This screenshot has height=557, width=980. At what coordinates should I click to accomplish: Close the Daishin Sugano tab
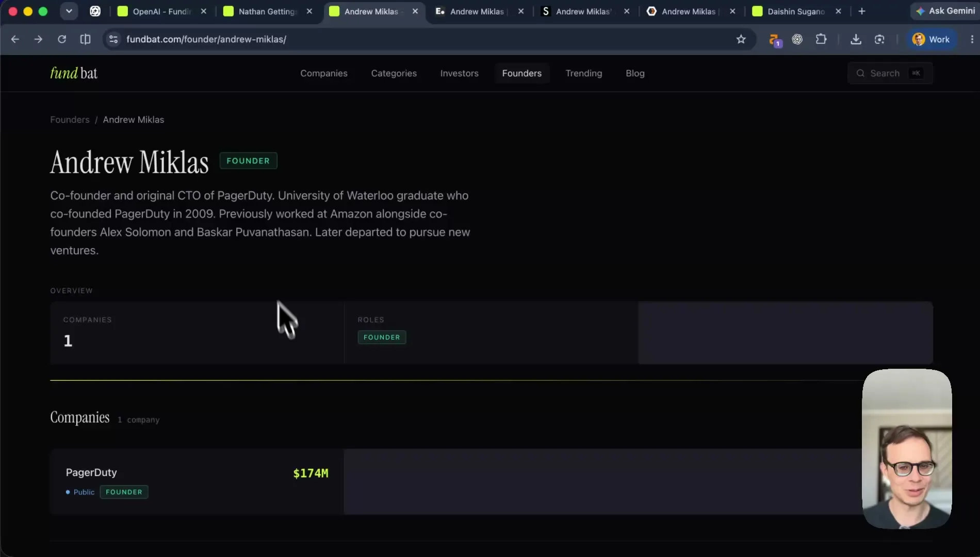coord(838,11)
